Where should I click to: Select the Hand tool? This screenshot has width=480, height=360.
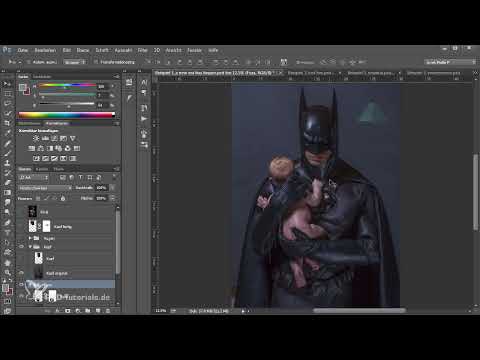pos(7,262)
